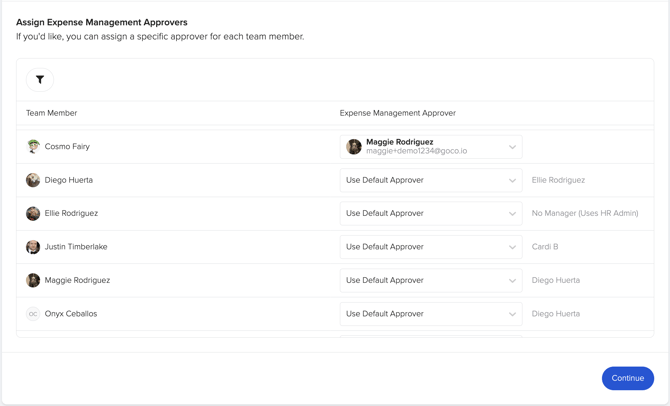Click Ellie Rodriguez's avatar photo
This screenshot has height=406, width=670.
click(33, 213)
